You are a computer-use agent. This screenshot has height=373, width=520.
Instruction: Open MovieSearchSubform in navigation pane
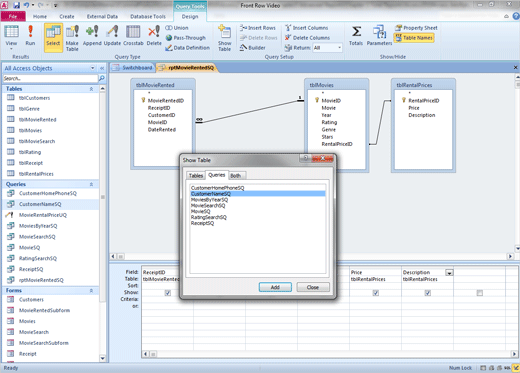(x=44, y=343)
